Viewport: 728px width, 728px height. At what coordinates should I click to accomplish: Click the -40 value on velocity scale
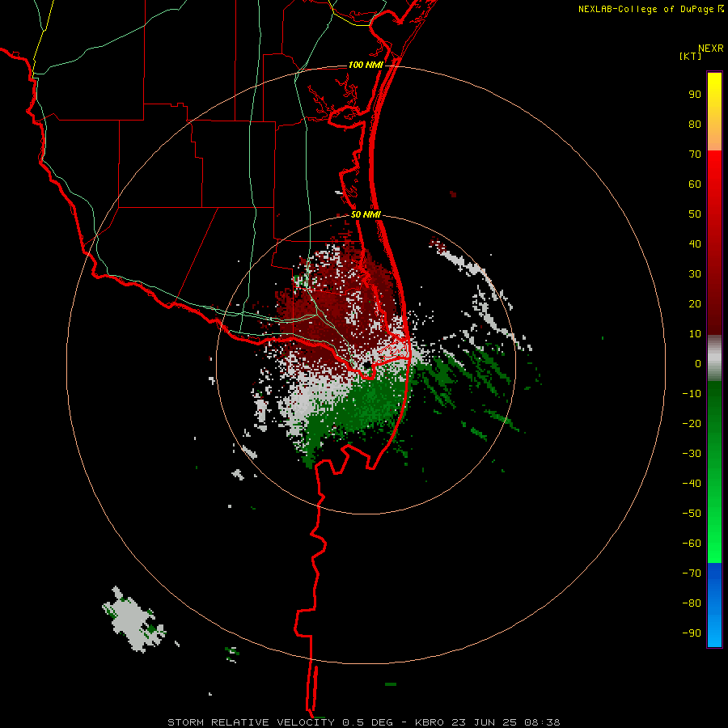pyautogui.click(x=692, y=484)
